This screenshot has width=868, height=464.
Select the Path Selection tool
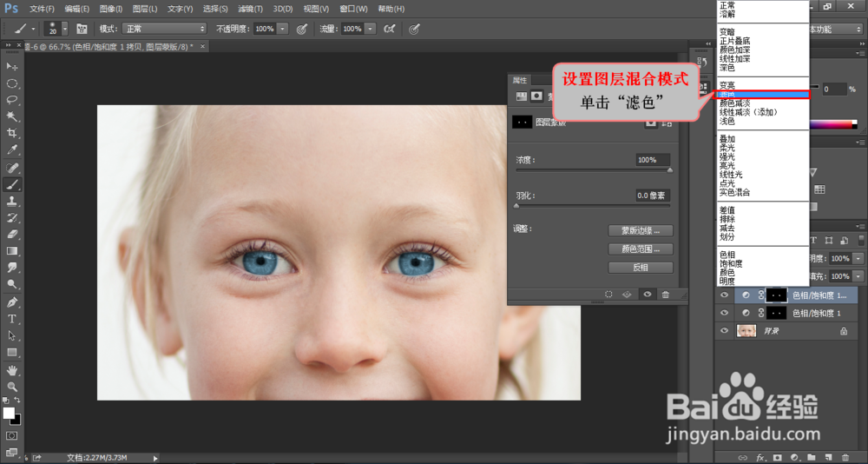[11, 336]
